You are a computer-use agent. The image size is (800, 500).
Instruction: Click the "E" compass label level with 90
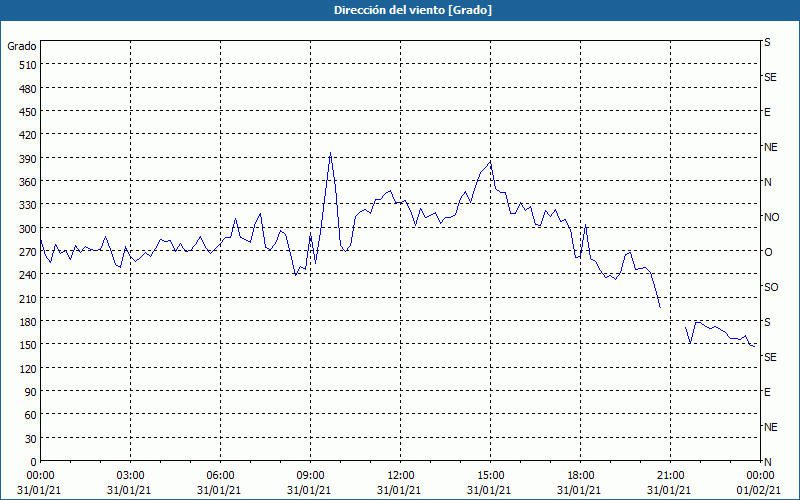point(767,392)
